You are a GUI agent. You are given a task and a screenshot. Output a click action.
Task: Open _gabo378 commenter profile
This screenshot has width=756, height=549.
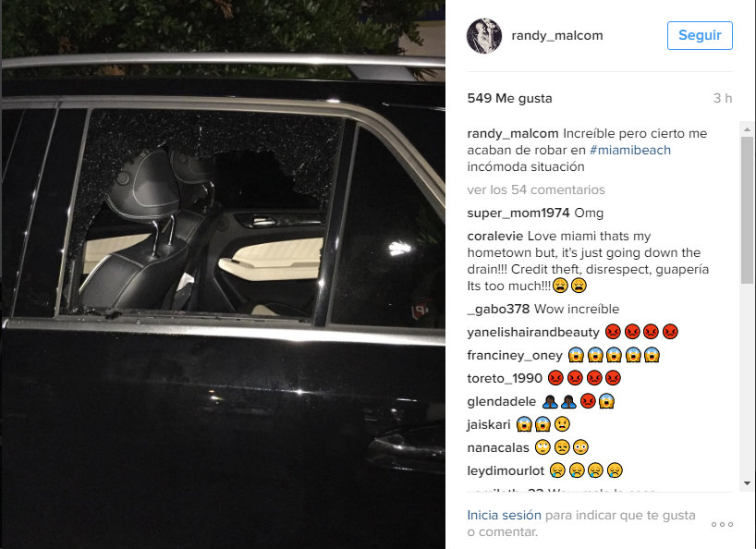(x=498, y=309)
